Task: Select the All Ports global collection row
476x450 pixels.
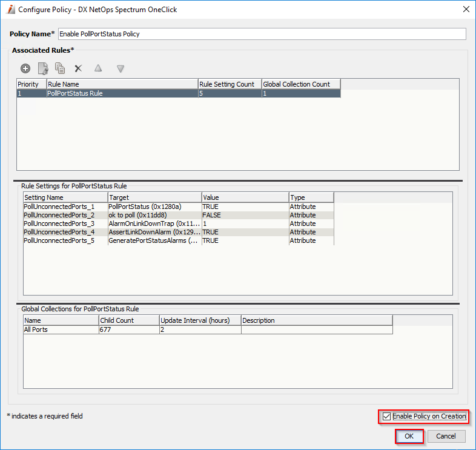Action: pyautogui.click(x=61, y=329)
